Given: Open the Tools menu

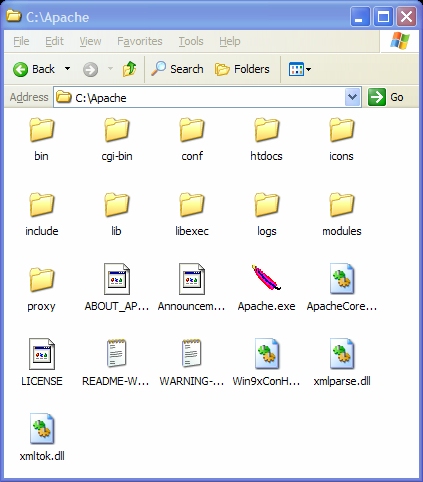Looking at the screenshot, I should [x=191, y=41].
